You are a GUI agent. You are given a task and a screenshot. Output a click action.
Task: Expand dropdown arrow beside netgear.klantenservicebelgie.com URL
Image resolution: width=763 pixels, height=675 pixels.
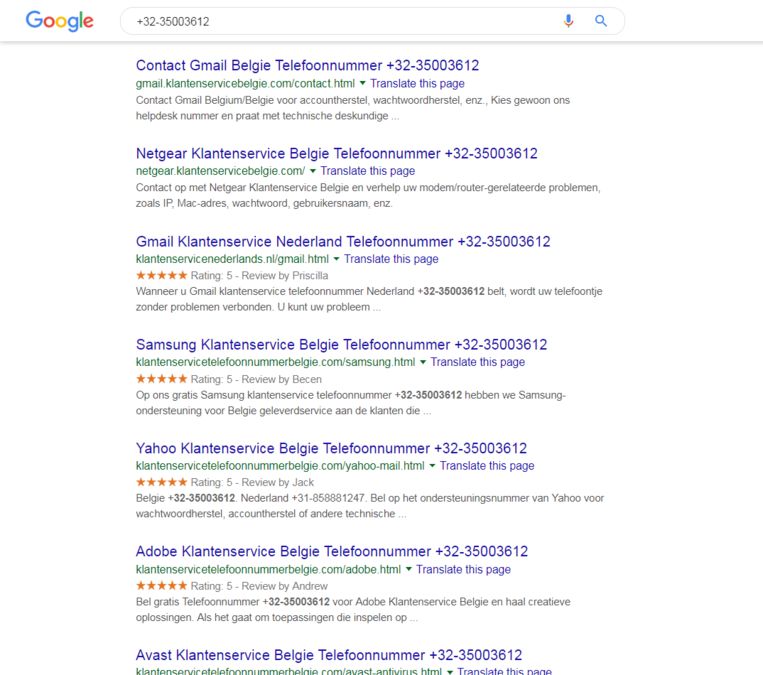click(x=313, y=172)
